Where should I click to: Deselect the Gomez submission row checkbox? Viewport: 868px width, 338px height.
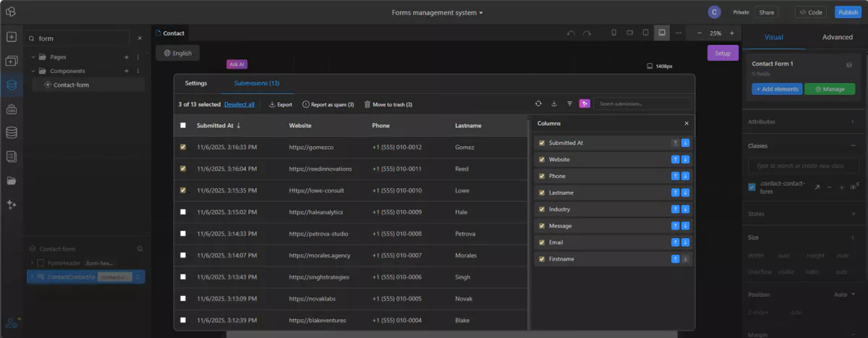[x=183, y=148]
